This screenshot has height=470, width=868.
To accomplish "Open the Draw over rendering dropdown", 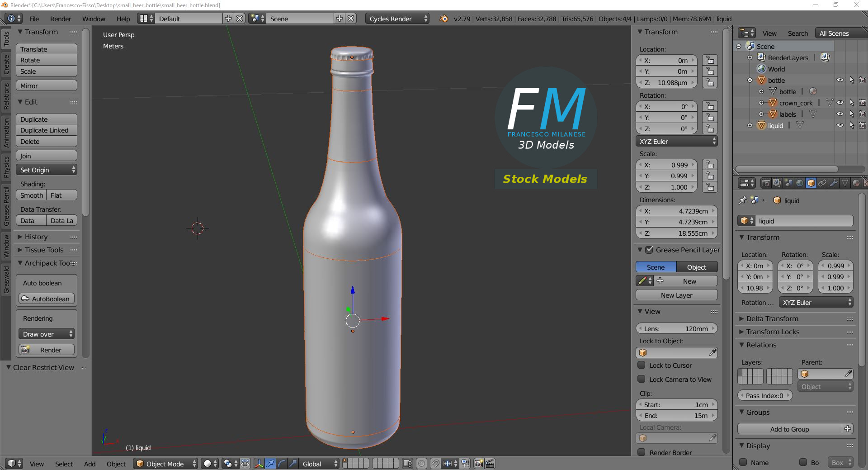I will point(47,334).
